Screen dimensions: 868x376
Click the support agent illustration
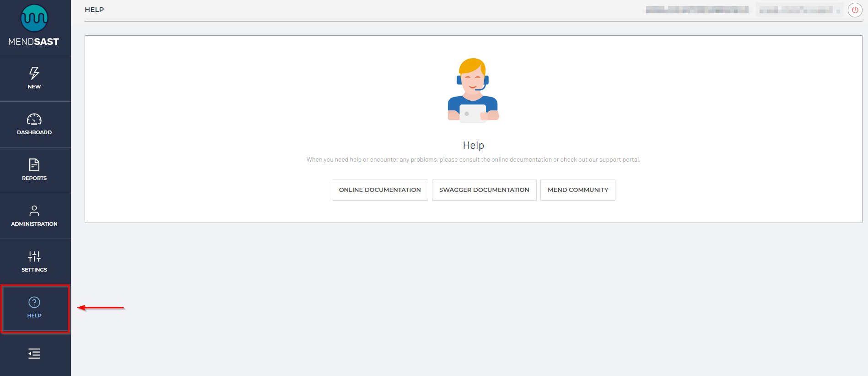(x=473, y=90)
